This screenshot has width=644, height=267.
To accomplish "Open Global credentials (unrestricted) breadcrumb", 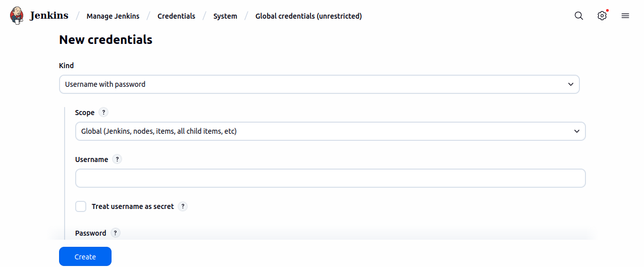I will (308, 16).
